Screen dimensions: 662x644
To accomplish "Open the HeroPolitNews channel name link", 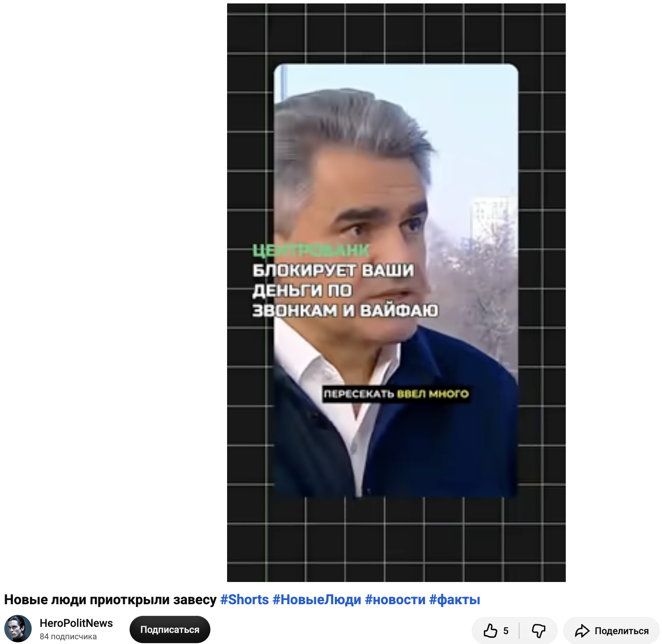I will tap(76, 623).
